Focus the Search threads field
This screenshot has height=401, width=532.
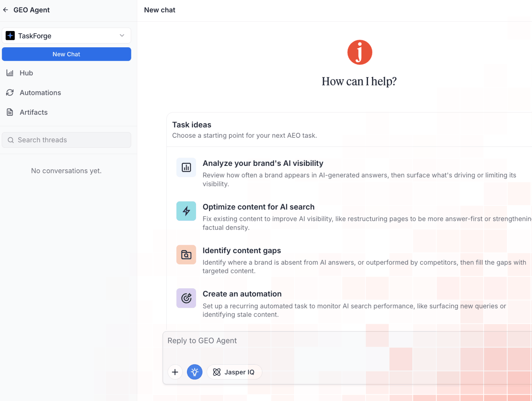(66, 140)
